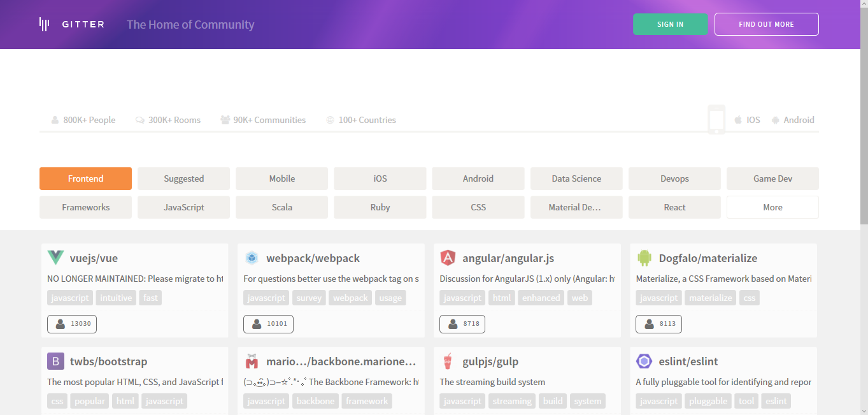Open the webpack/webpack room title

pyautogui.click(x=313, y=258)
